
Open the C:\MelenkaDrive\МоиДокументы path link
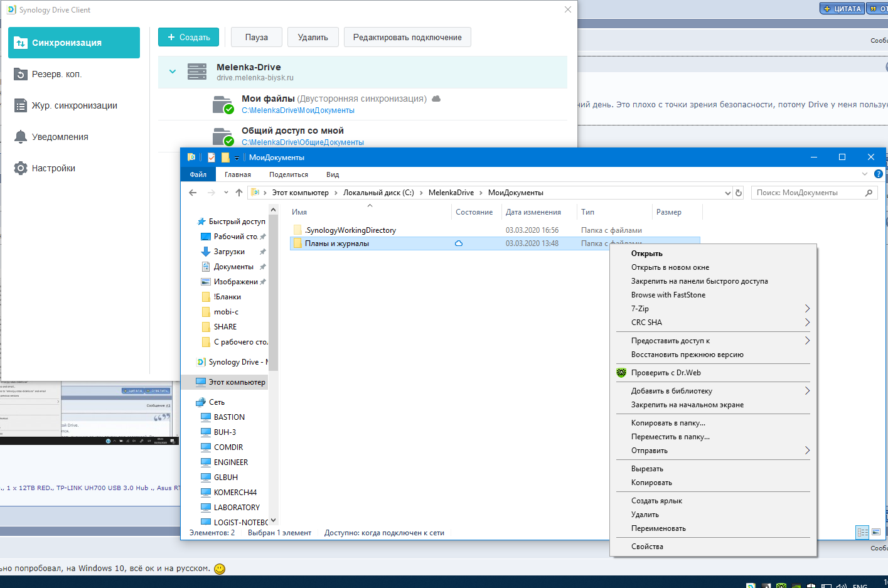pyautogui.click(x=298, y=110)
